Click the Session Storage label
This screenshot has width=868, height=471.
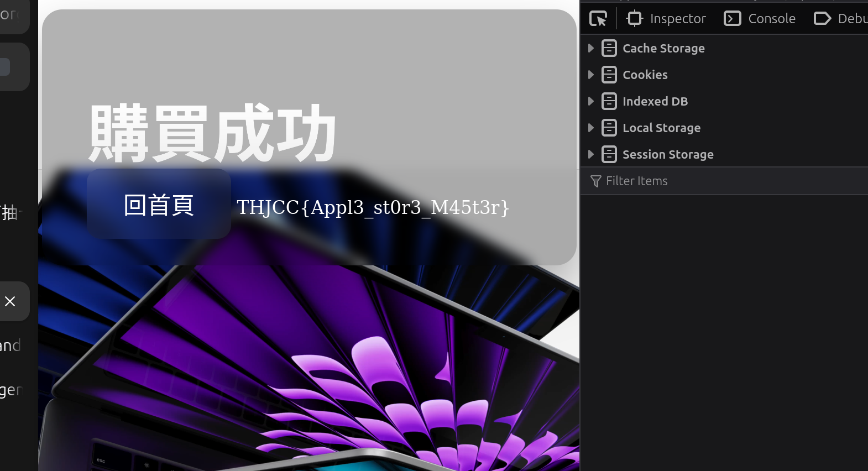point(668,154)
